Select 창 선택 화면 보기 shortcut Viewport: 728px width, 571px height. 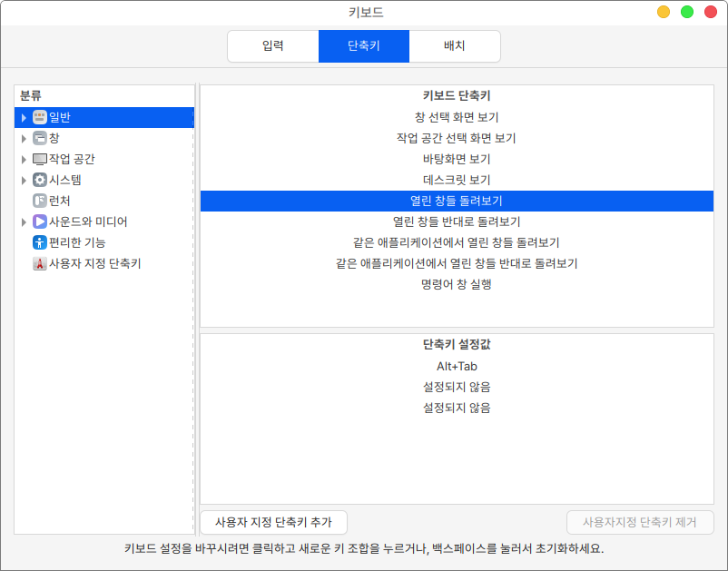pos(457,117)
